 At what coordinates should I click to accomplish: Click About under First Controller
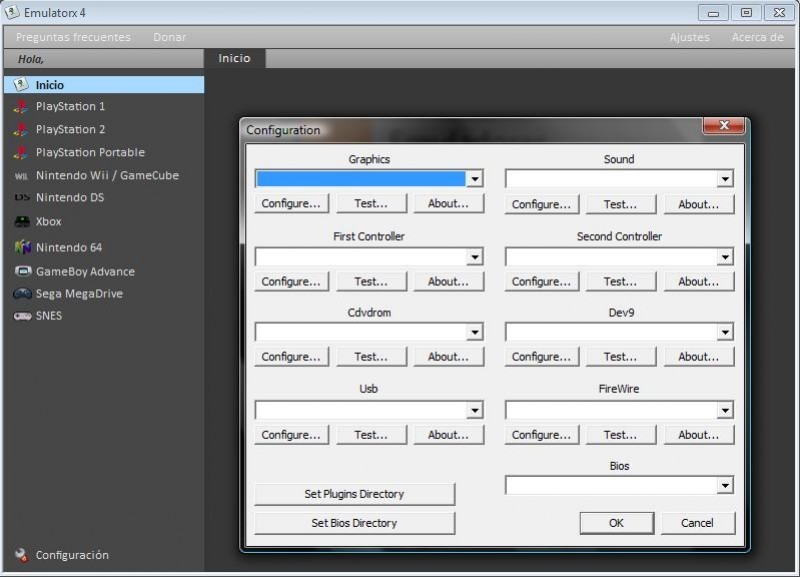tap(448, 282)
